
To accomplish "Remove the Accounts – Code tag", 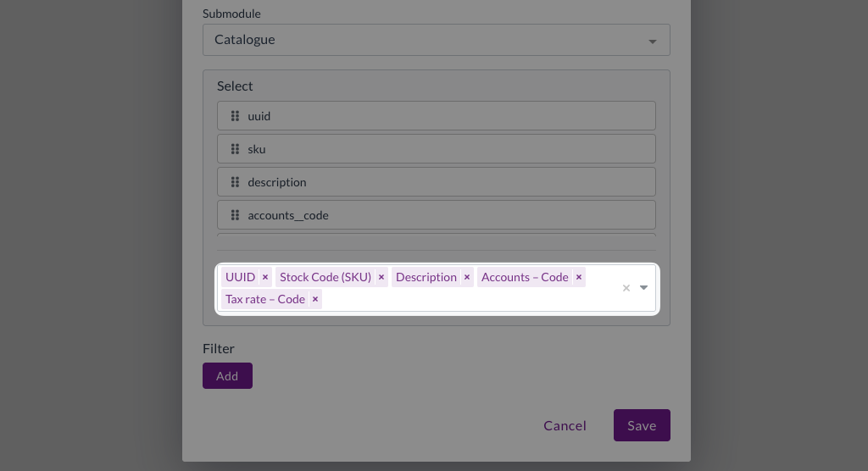I will click(579, 277).
